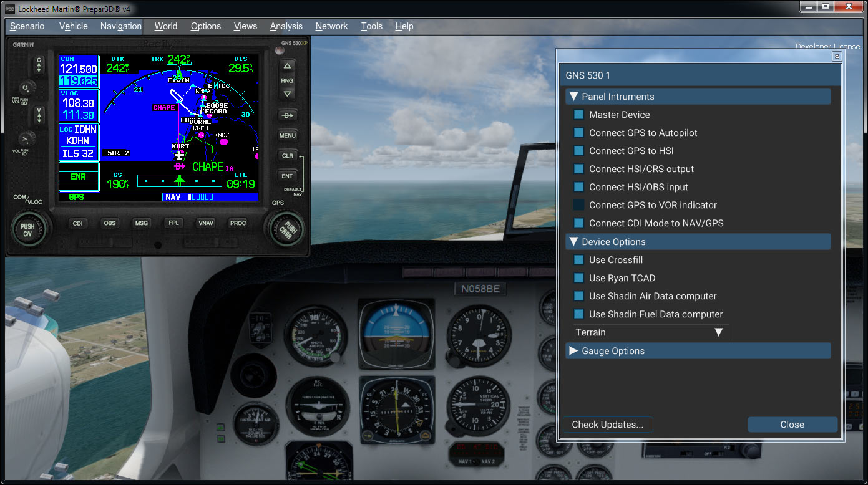Screen dimensions: 868x485
Task: Collapse the Device Options section
Action: [698, 242]
